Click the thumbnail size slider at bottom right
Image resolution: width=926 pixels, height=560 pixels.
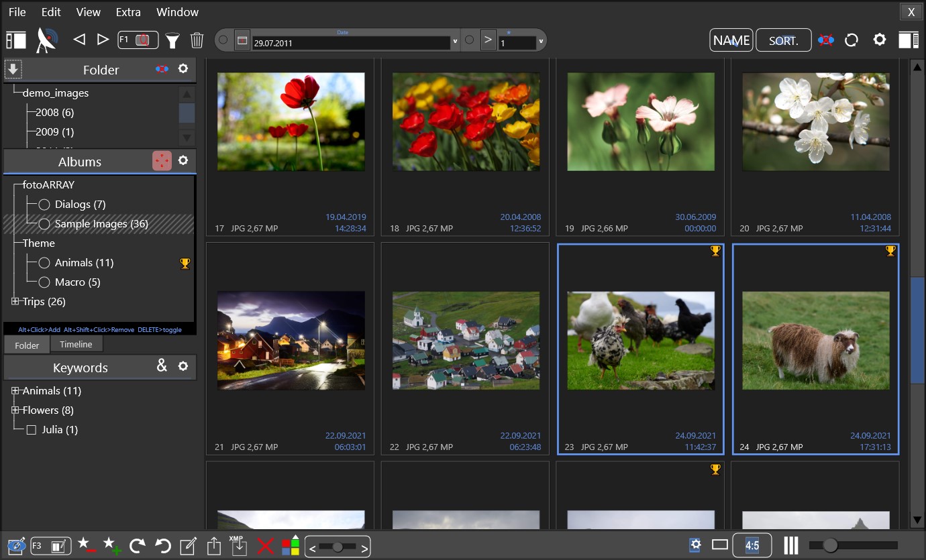853,545
